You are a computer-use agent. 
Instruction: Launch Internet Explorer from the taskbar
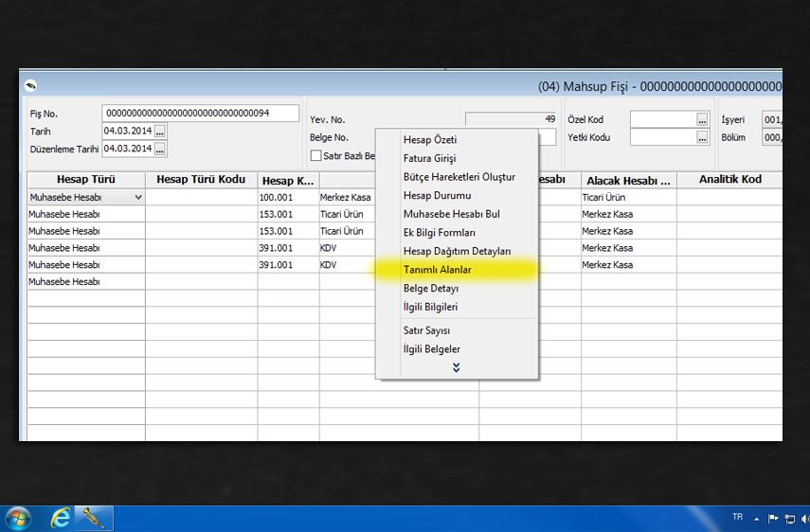tap(61, 518)
